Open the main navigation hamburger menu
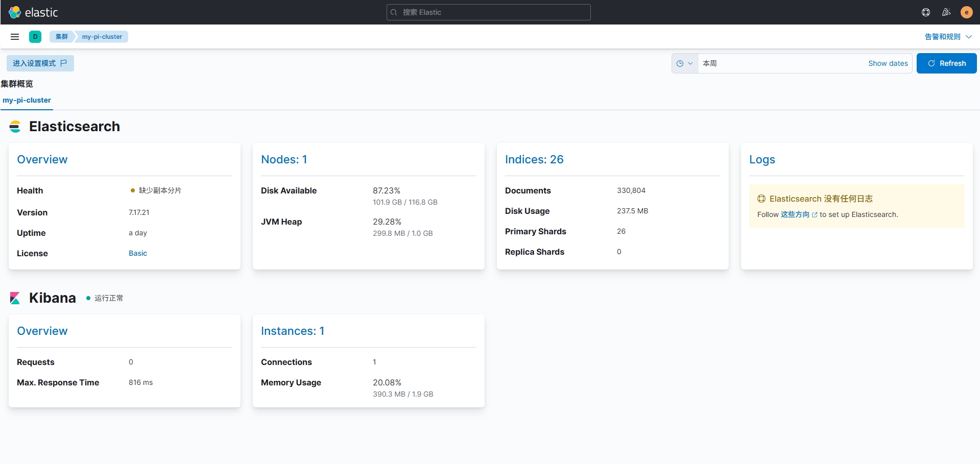Viewport: 980px width, 464px height. tap(14, 36)
